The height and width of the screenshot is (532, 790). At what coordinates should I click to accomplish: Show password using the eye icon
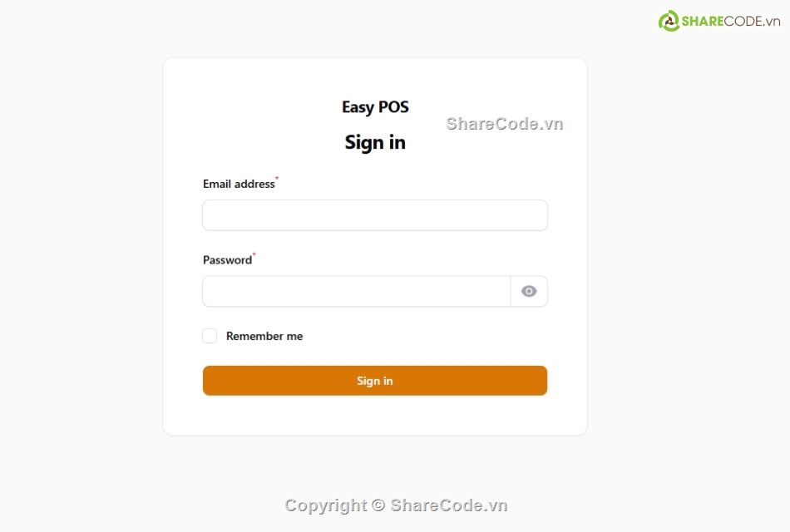529,291
